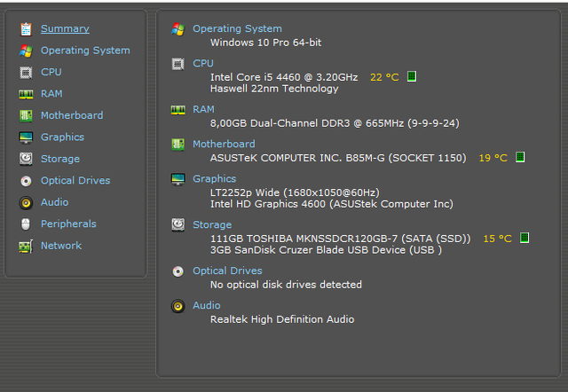
Task: Click the green temperature indicator next to motherboard 19 °C
Action: pos(520,157)
